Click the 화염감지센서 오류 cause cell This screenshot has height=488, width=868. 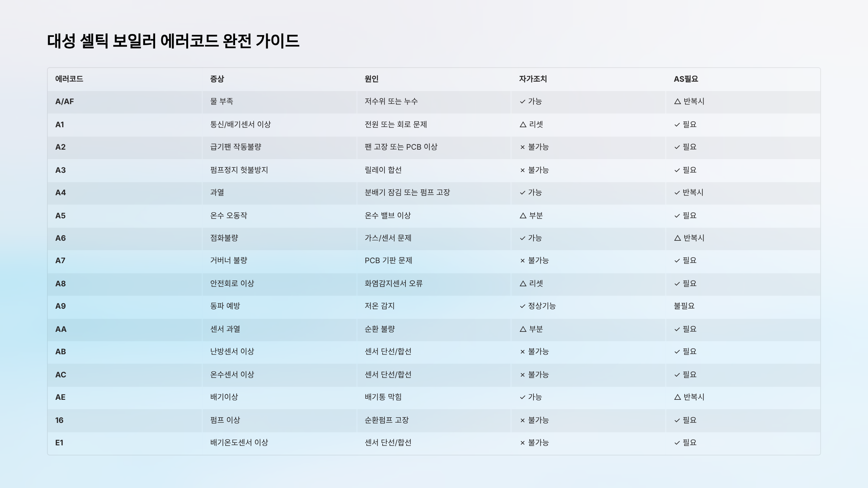click(393, 284)
